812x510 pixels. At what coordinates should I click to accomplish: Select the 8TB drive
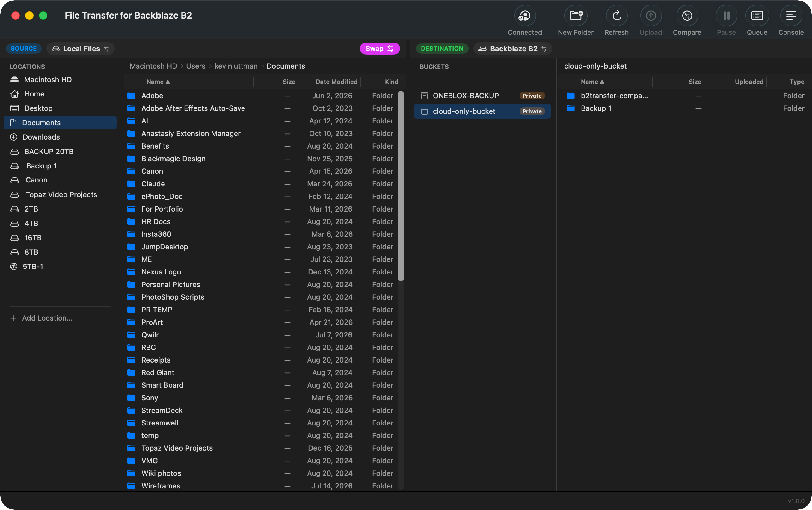(60, 252)
